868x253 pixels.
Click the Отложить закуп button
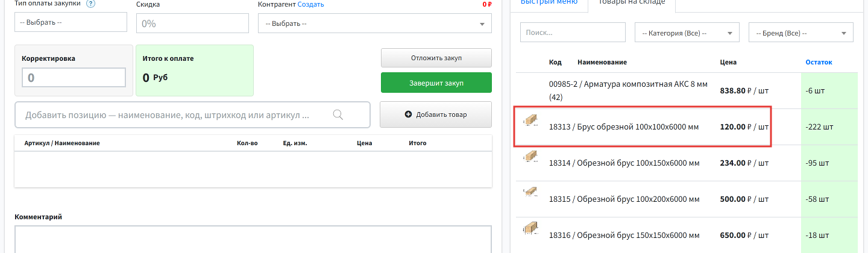pyautogui.click(x=436, y=58)
